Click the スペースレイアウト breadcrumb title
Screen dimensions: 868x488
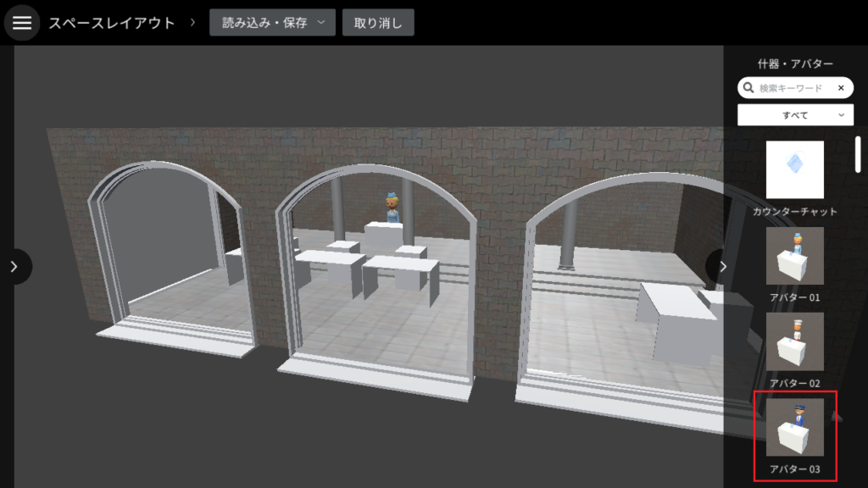112,23
